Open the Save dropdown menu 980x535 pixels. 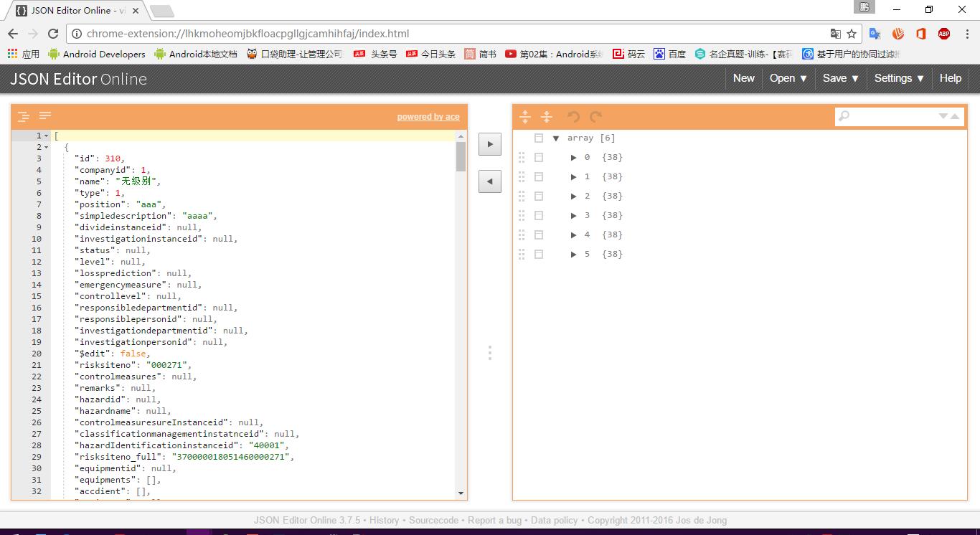841,78
